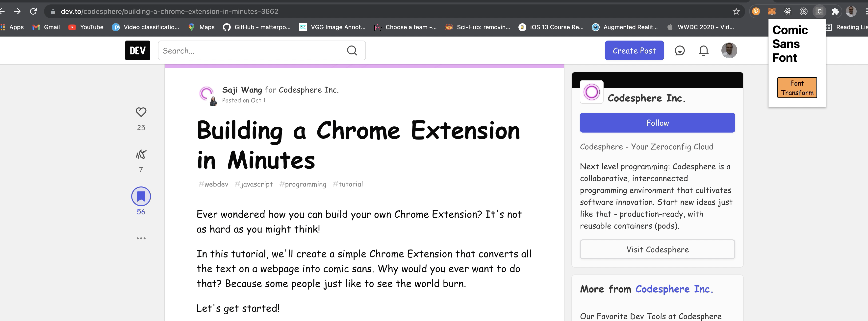The image size is (868, 321).
Task: Click the Codesphere logo in sidebar card
Action: click(591, 92)
